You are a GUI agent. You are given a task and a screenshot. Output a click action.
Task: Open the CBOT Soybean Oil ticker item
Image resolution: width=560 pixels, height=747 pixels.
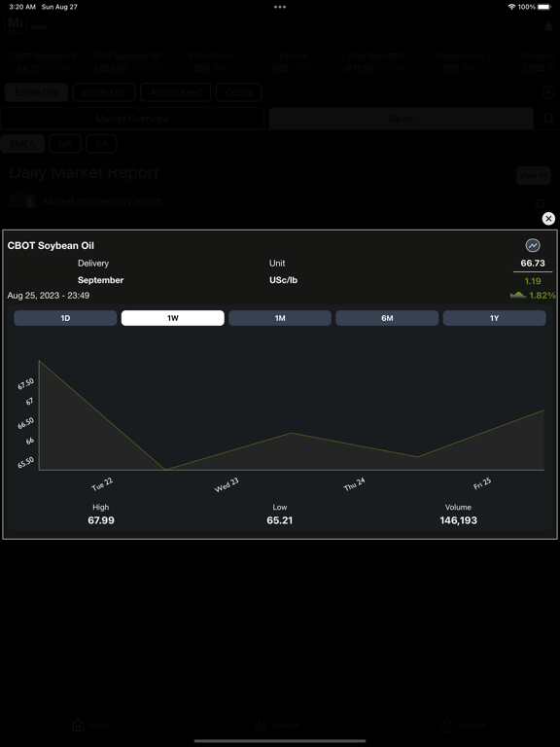[43, 62]
